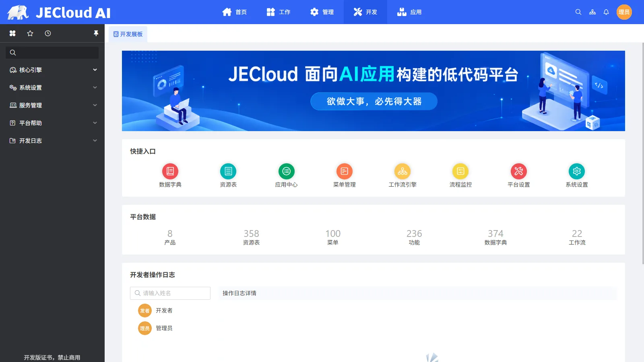644x362 pixels.
Task: Expand the 系统设置 sidebar chevron
Action: pos(95,88)
